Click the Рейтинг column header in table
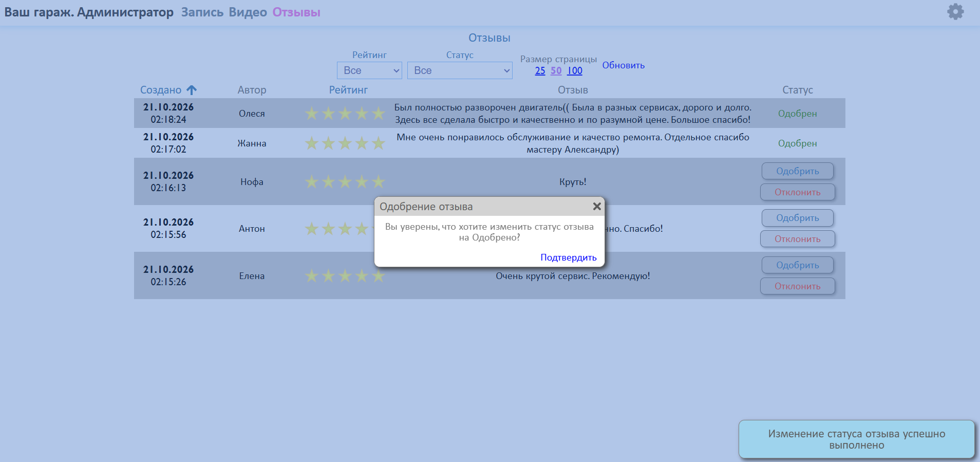This screenshot has width=980, height=462. pos(348,90)
